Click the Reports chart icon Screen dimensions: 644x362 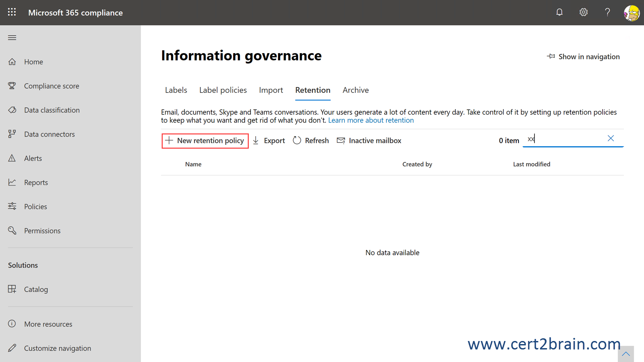pos(12,182)
